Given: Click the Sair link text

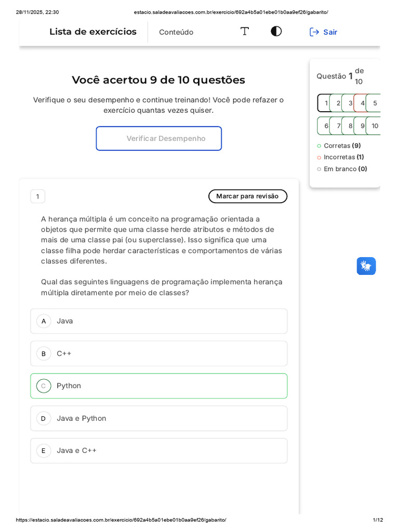Looking at the screenshot, I should pyautogui.click(x=330, y=32).
